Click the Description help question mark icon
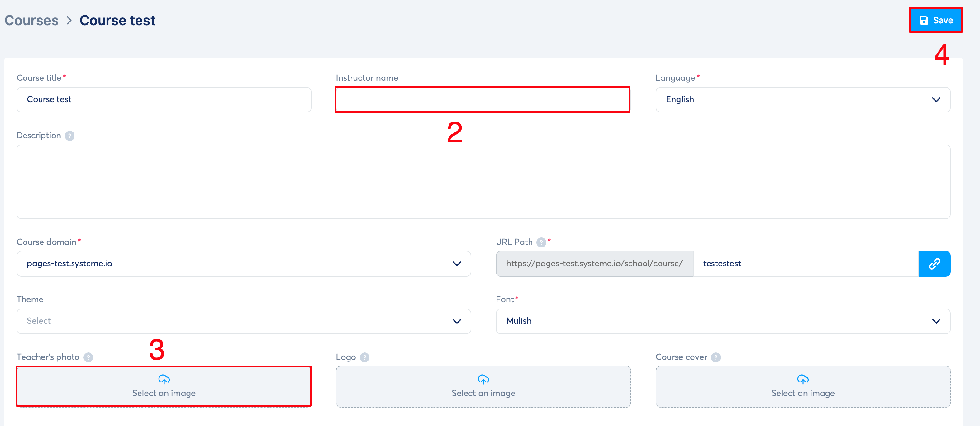 click(x=69, y=136)
